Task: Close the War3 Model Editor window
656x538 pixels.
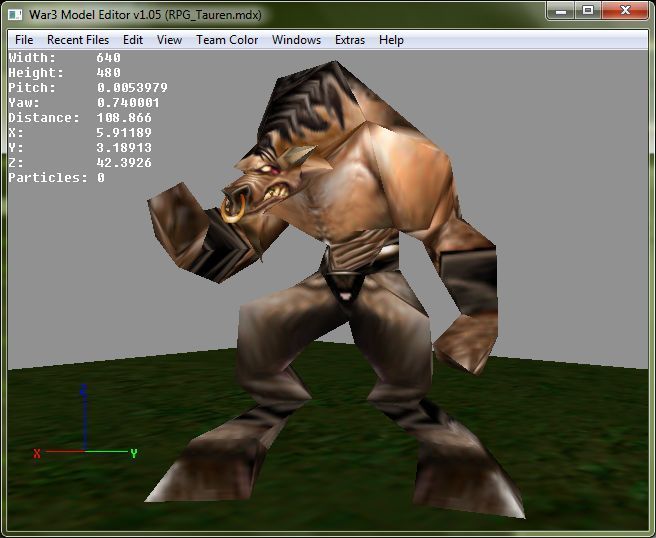Action: [625, 10]
